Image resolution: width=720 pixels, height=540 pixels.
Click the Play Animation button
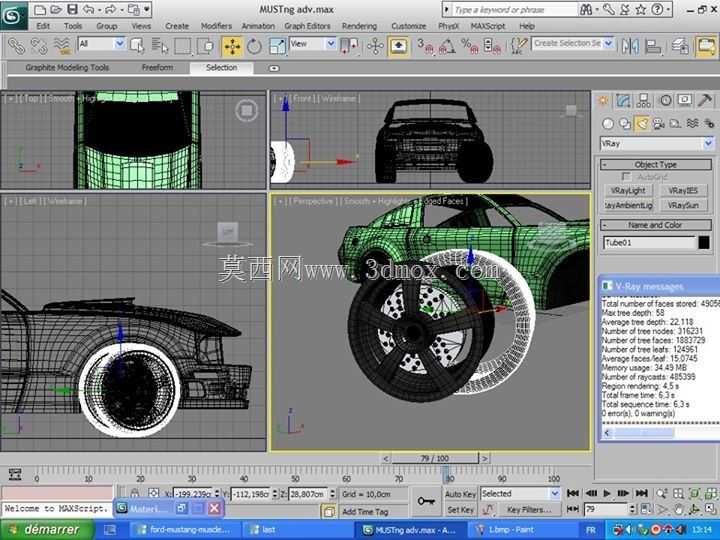click(x=607, y=493)
